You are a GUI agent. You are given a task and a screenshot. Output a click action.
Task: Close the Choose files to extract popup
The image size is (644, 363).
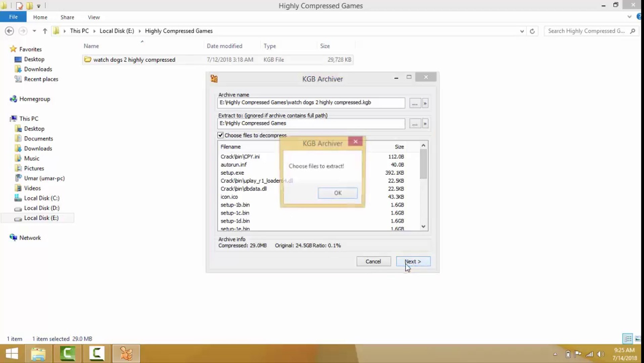click(355, 142)
